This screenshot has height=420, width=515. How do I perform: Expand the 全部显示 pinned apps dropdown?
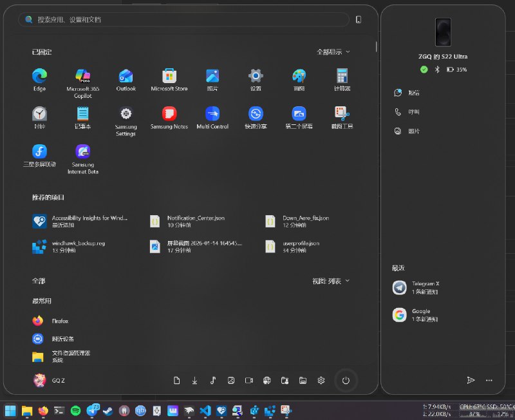pos(333,52)
